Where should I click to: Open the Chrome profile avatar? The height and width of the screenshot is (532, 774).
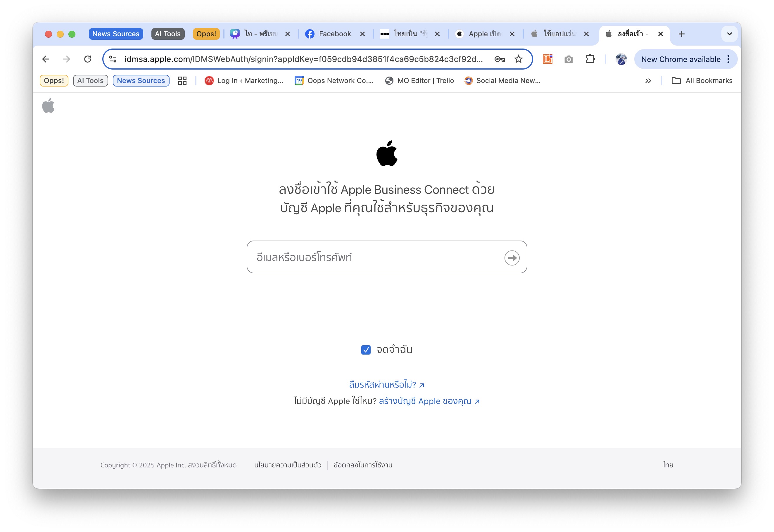coord(621,59)
